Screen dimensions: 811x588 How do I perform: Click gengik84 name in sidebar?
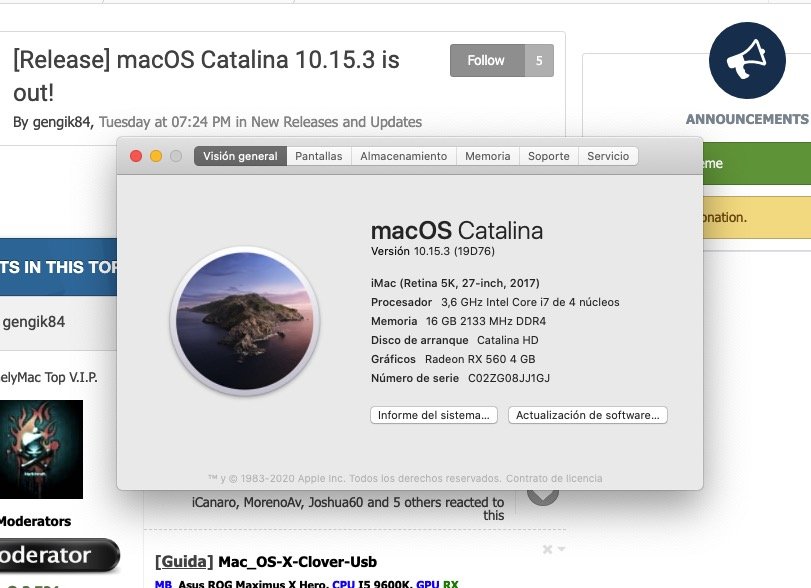pos(34,322)
